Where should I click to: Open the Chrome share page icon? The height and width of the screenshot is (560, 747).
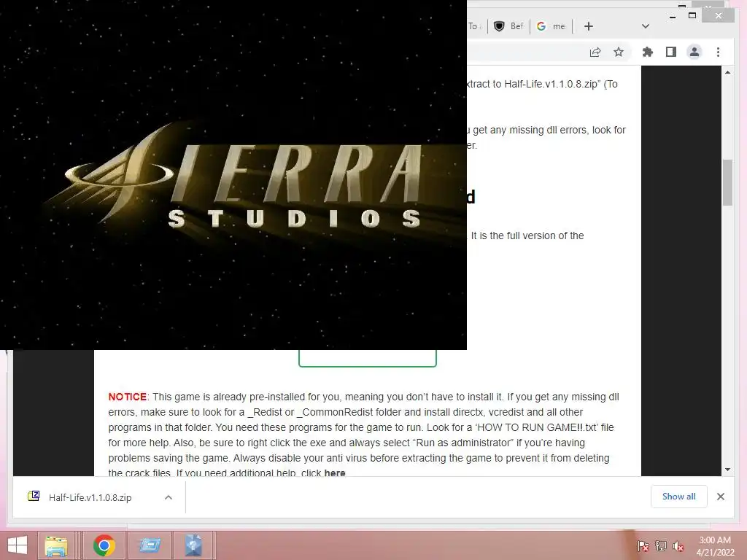[x=595, y=52]
